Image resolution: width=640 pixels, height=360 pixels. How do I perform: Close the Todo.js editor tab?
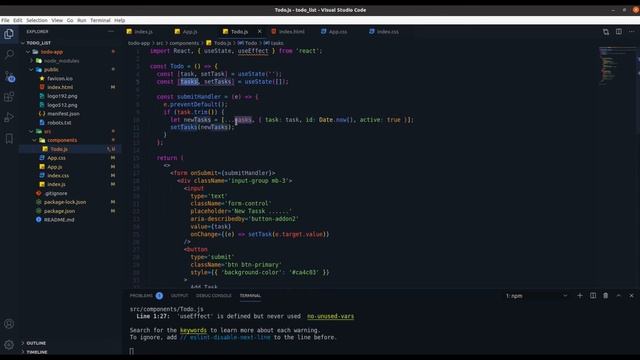(260, 31)
